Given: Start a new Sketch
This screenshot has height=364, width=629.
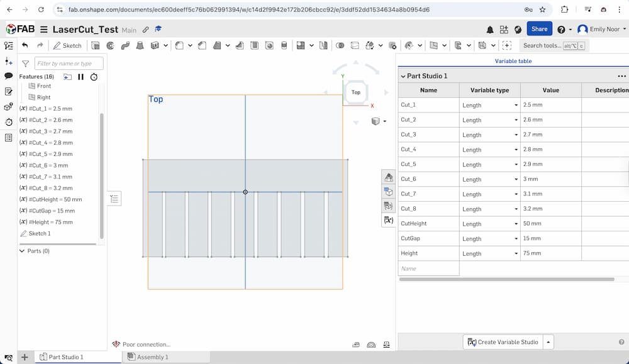Looking at the screenshot, I should (x=67, y=46).
